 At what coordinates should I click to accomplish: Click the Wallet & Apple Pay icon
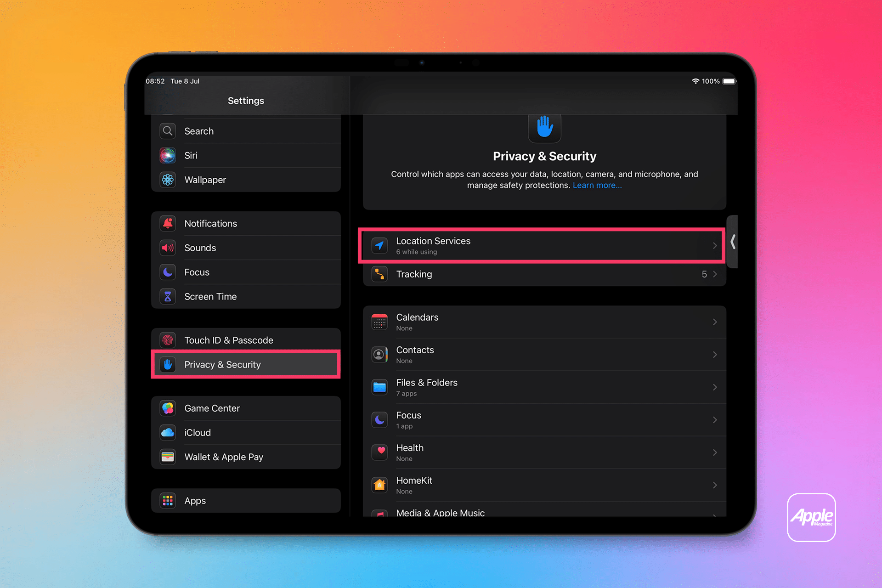pyautogui.click(x=168, y=457)
